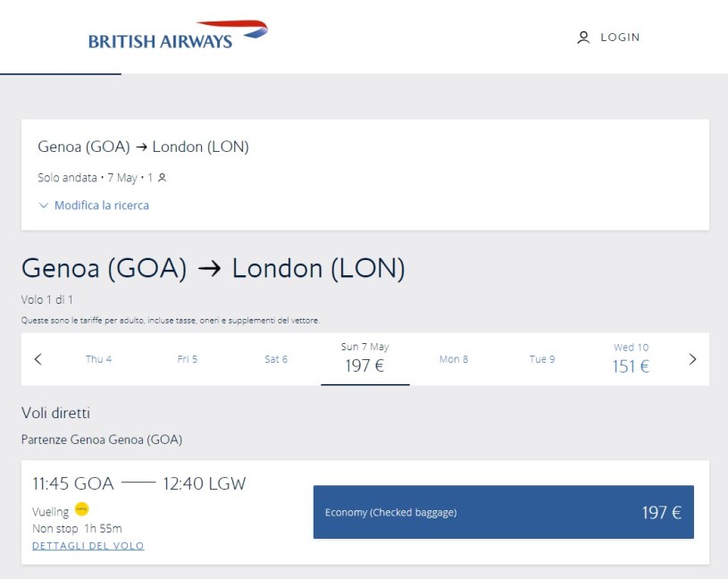Click the British Airways logo
The height and width of the screenshot is (579, 728).
pyautogui.click(x=178, y=36)
